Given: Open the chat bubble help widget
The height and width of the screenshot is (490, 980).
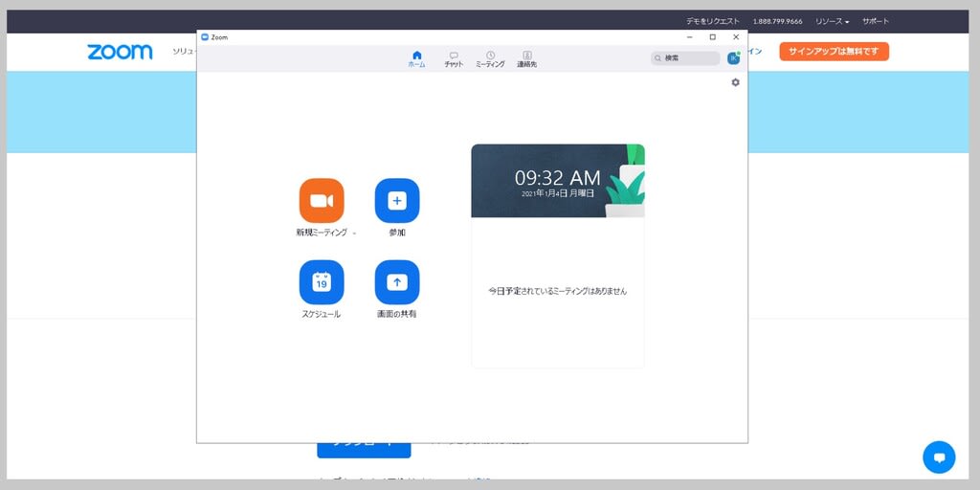Looking at the screenshot, I should [939, 457].
